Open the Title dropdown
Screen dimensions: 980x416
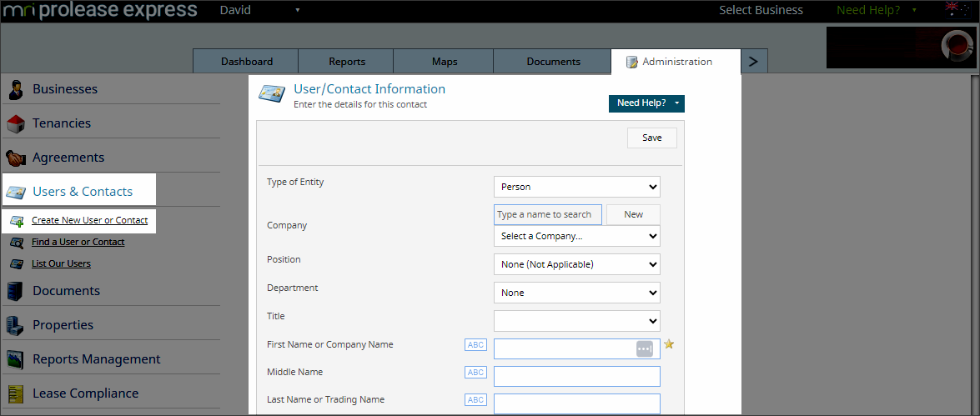pos(577,321)
